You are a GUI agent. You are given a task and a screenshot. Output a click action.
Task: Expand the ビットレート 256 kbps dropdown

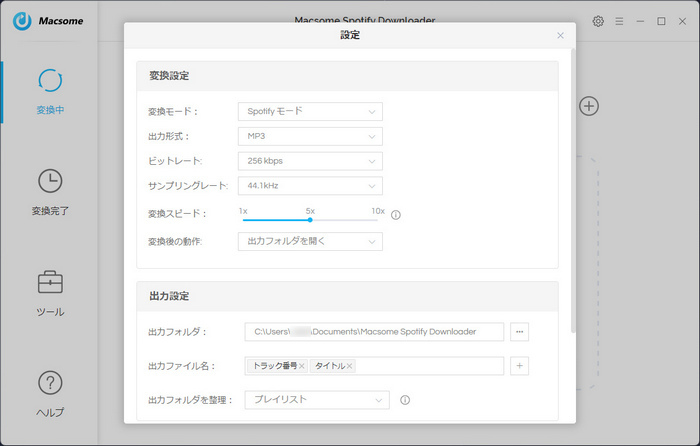click(x=310, y=161)
